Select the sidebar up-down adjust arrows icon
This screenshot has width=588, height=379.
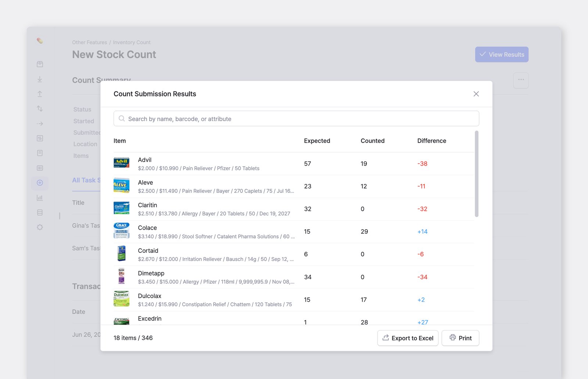click(x=40, y=109)
